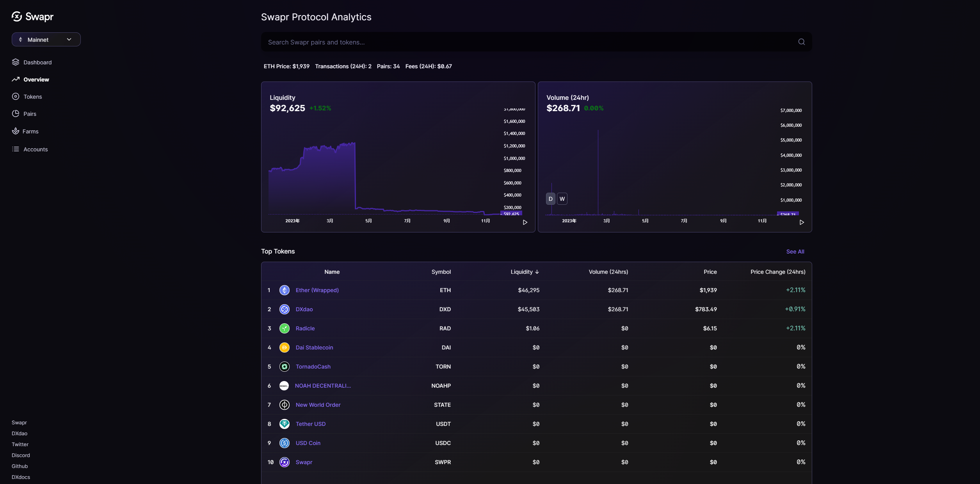Open the NOAH DECENTRALI... token link
Viewport: 980px width, 484px height.
(323, 386)
